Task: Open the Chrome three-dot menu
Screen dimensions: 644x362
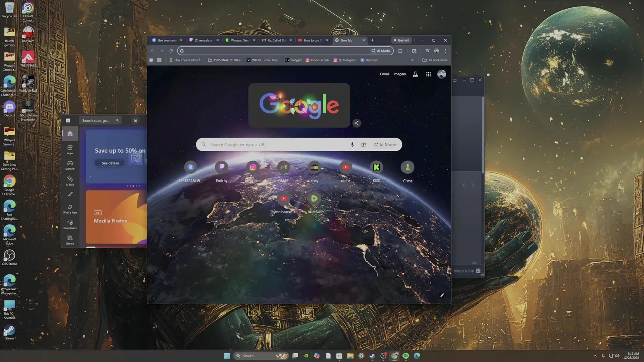Action: tap(445, 51)
